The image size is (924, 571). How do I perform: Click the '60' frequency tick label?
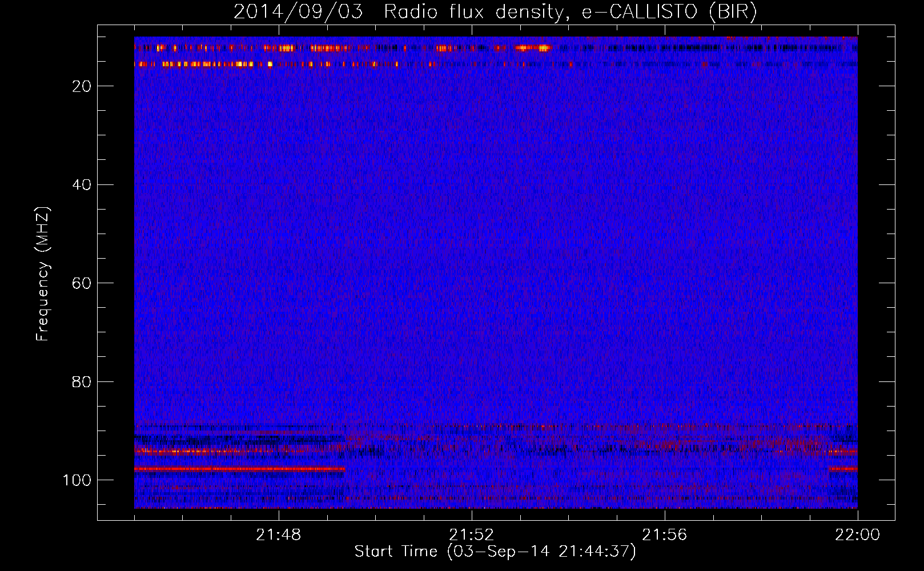coord(82,283)
